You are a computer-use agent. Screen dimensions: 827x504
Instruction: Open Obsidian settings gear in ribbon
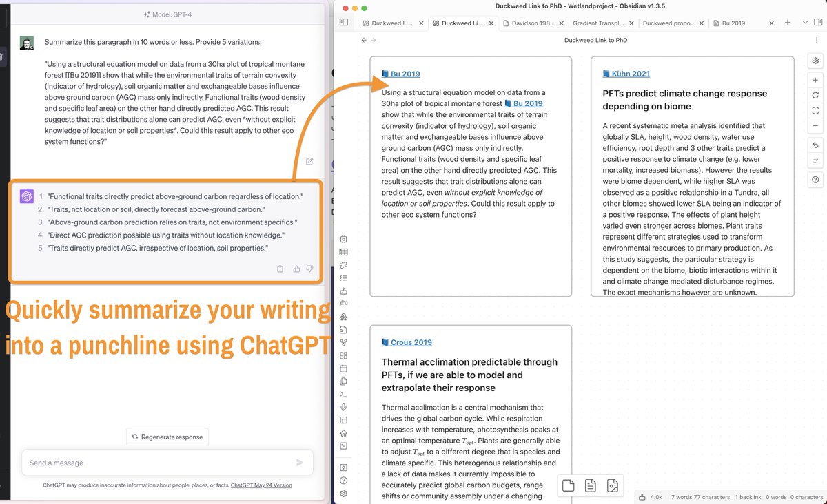click(344, 494)
